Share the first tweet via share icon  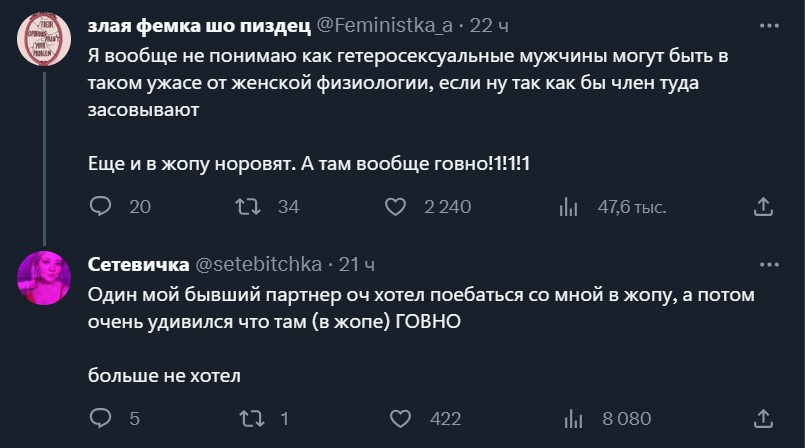click(762, 207)
